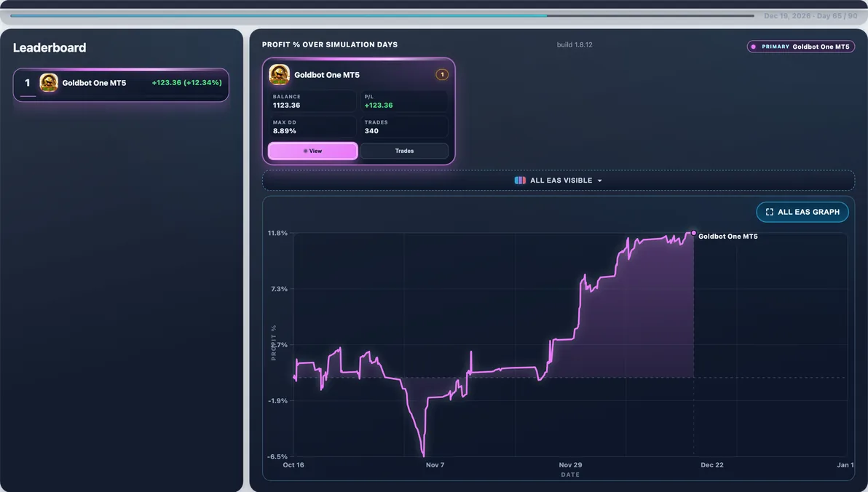Click the +123.36 (+12.34%) leaderboard profit
The image size is (868, 492).
tap(186, 82)
